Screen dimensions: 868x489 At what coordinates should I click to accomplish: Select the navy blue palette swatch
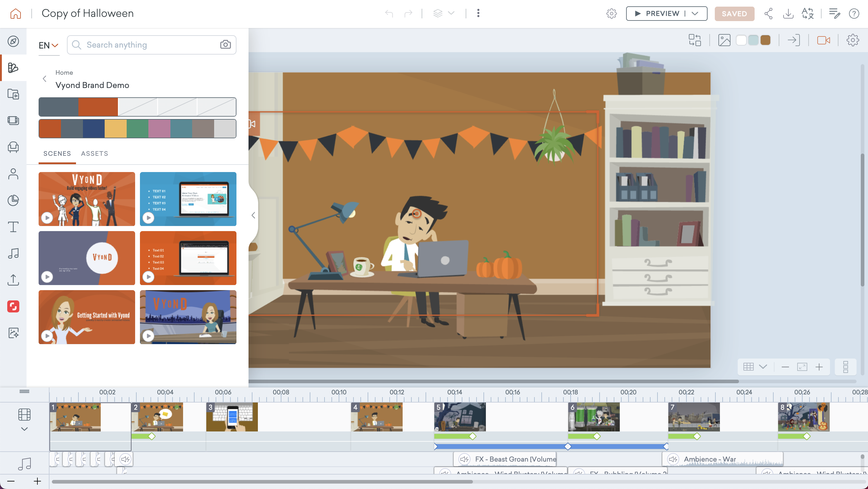point(93,129)
